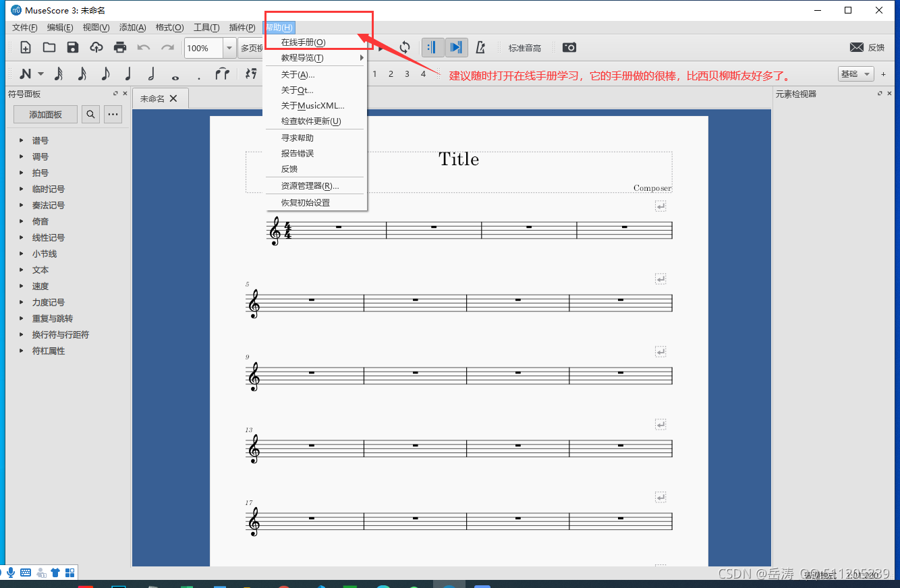
Task: Expand the 谱号 palette
Action: pyautogui.click(x=40, y=140)
